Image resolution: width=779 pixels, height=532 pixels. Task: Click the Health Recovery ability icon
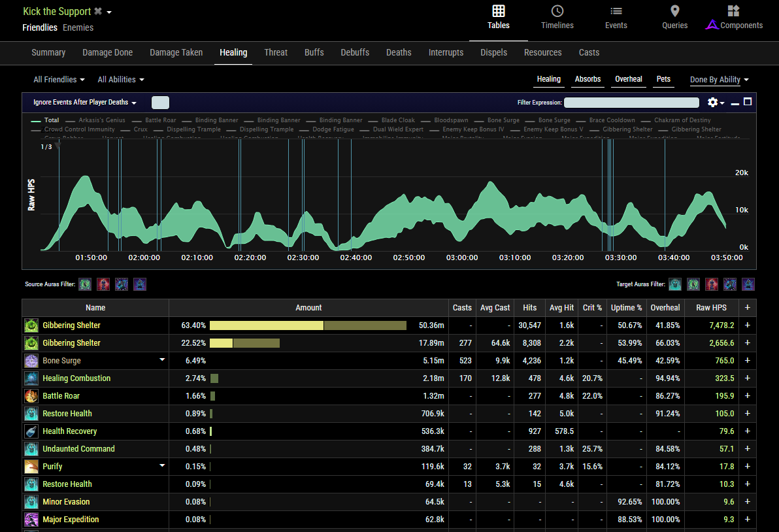(31, 431)
